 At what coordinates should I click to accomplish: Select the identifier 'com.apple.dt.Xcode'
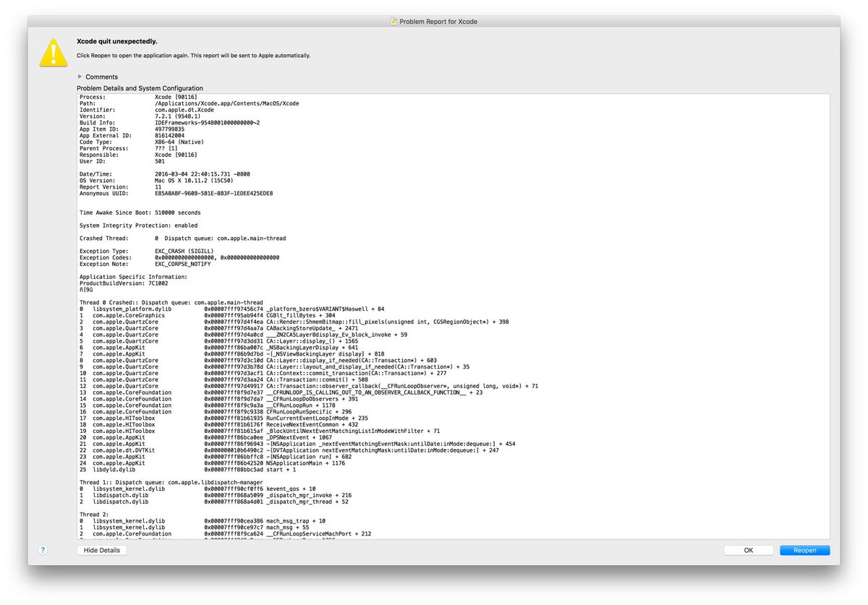pyautogui.click(x=184, y=110)
